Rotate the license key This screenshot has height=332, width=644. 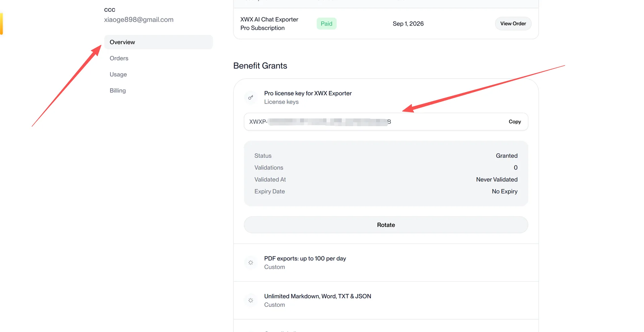[x=386, y=225]
